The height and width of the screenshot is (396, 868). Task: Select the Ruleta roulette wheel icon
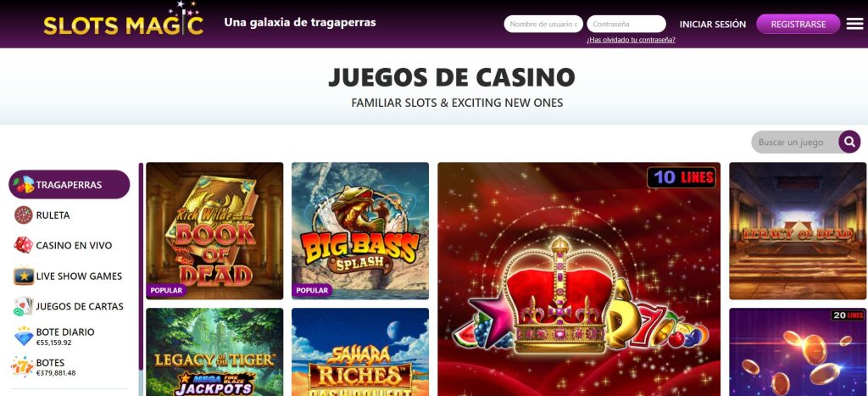(23, 215)
